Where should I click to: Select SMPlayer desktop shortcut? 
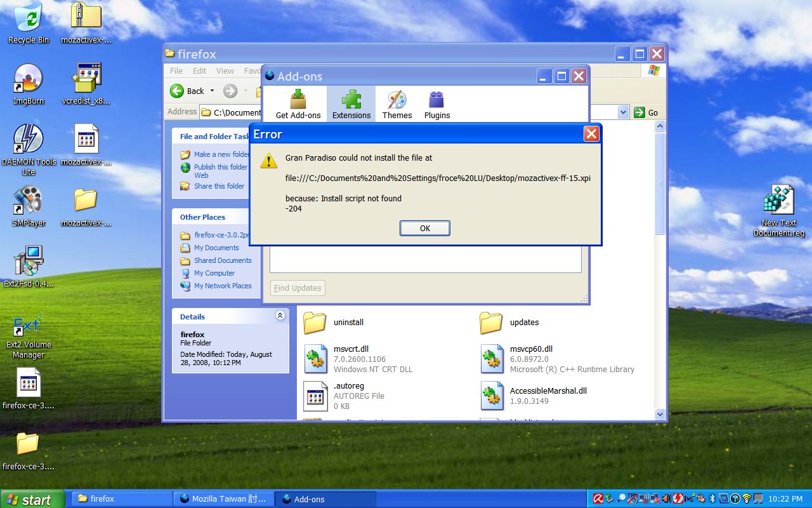pos(28,201)
